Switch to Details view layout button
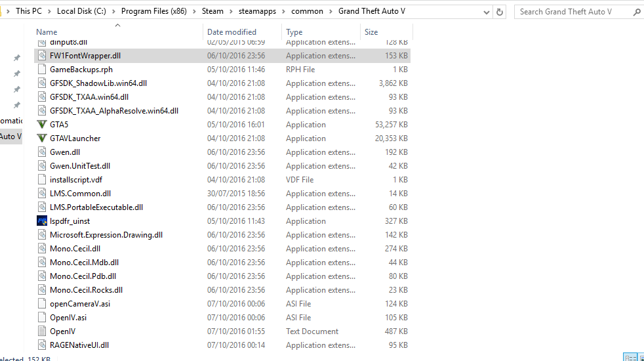 pyautogui.click(x=630, y=357)
